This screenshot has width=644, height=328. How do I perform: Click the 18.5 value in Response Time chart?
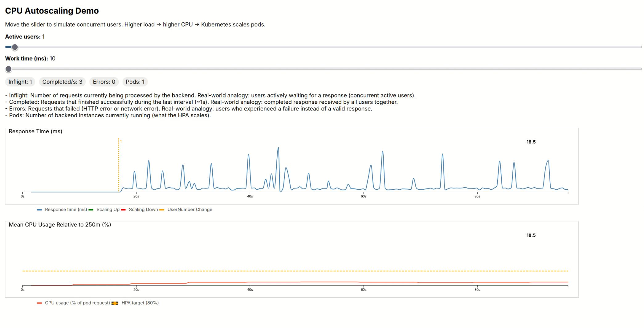tap(531, 142)
